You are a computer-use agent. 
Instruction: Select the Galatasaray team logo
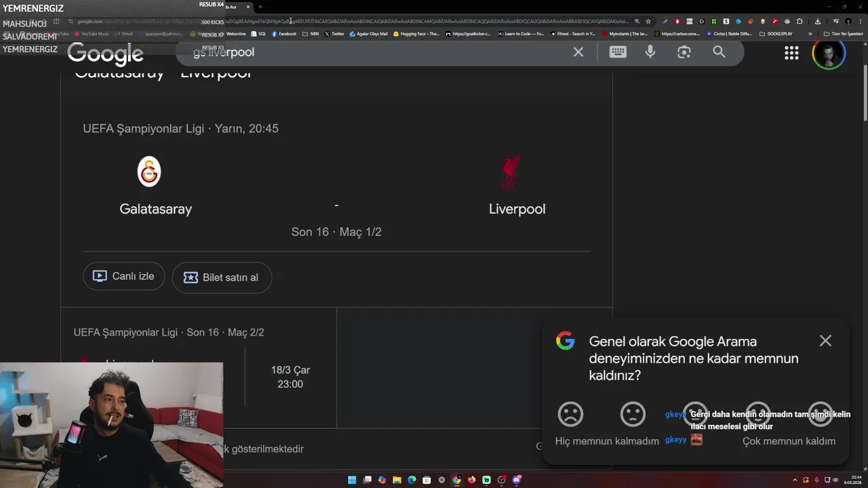[x=149, y=171]
